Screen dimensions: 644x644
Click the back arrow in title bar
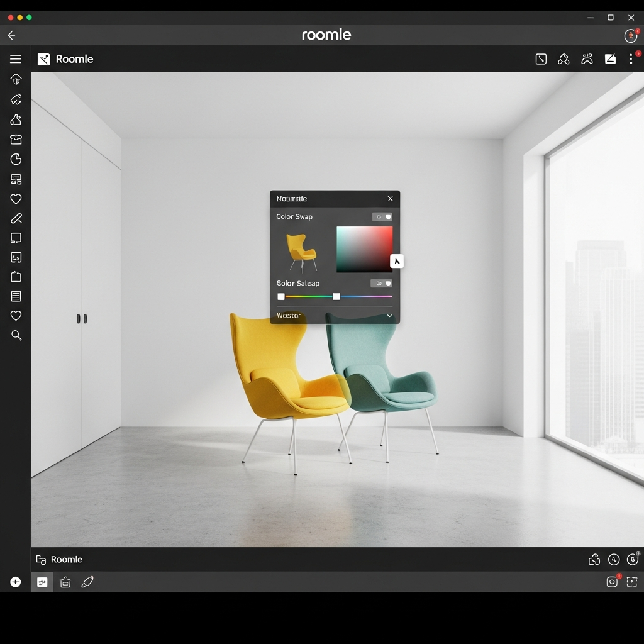(11, 36)
